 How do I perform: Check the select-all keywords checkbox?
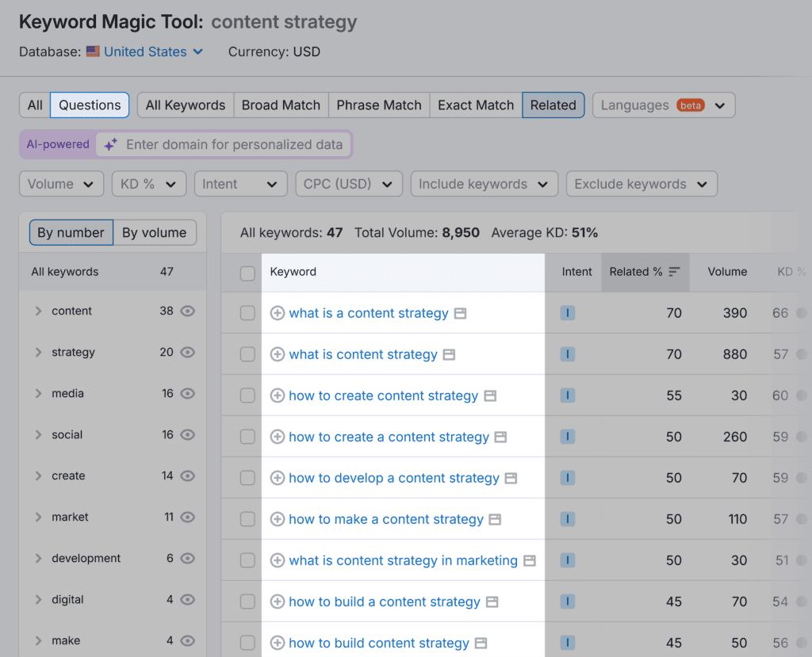pos(246,272)
